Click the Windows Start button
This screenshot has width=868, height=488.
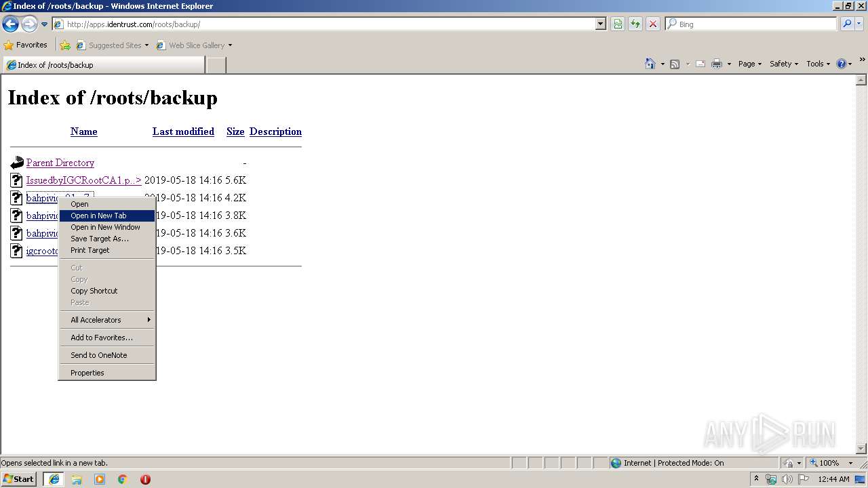coord(19,479)
